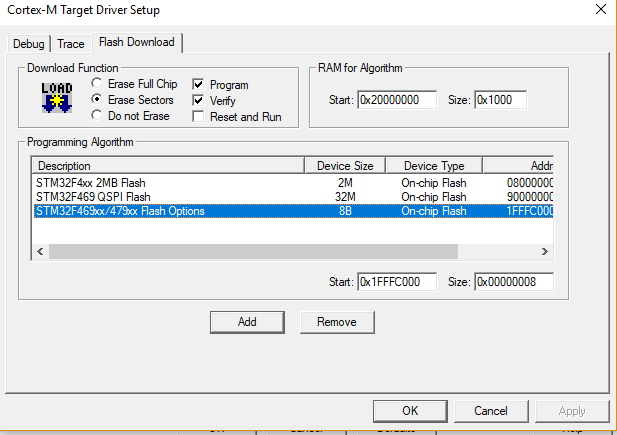Image resolution: width=617 pixels, height=435 pixels.
Task: Click the Description column header
Action: click(168, 166)
